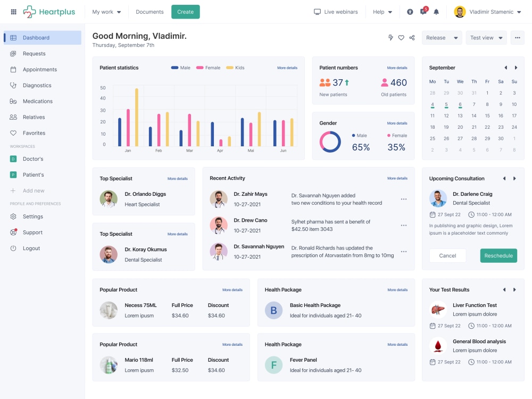Expand the My work menu
The height and width of the screenshot is (399, 532).
106,11
